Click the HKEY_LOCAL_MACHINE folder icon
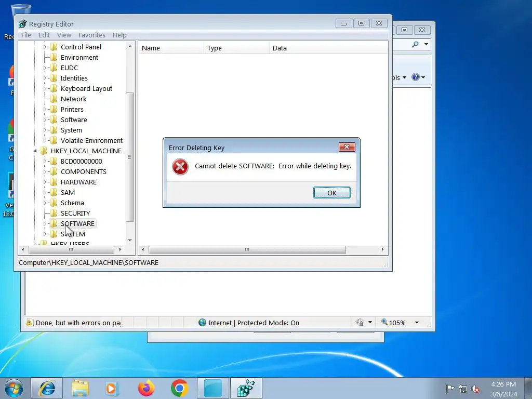The width and height of the screenshot is (532, 399). pos(44,151)
